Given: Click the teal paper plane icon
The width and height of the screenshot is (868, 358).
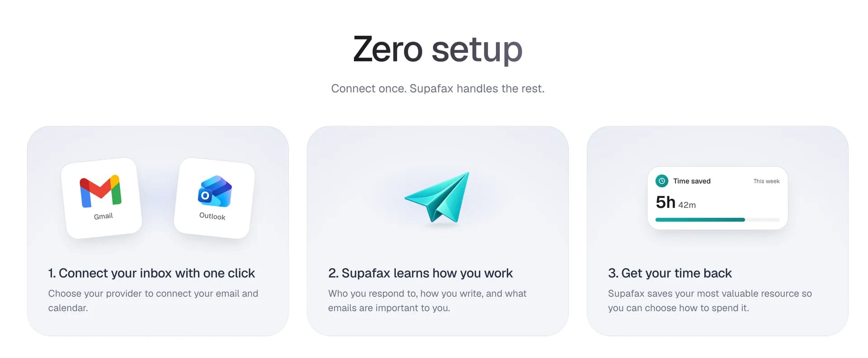Looking at the screenshot, I should tap(437, 197).
